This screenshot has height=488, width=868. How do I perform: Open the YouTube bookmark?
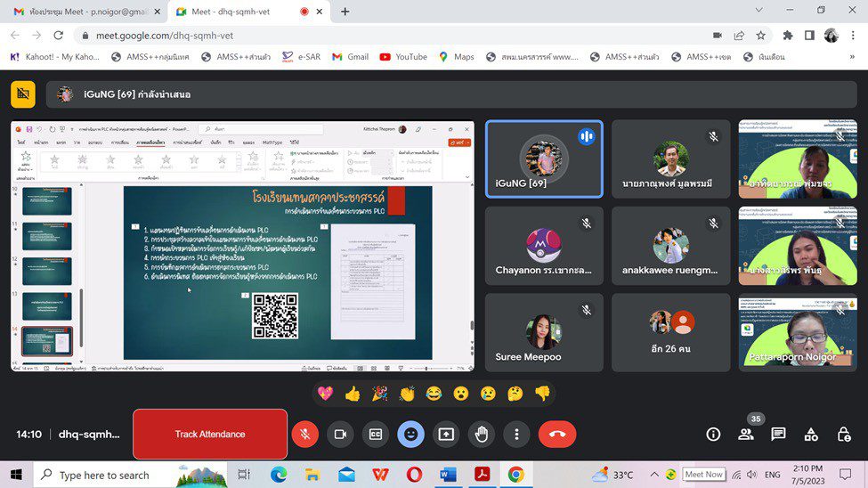[403, 56]
